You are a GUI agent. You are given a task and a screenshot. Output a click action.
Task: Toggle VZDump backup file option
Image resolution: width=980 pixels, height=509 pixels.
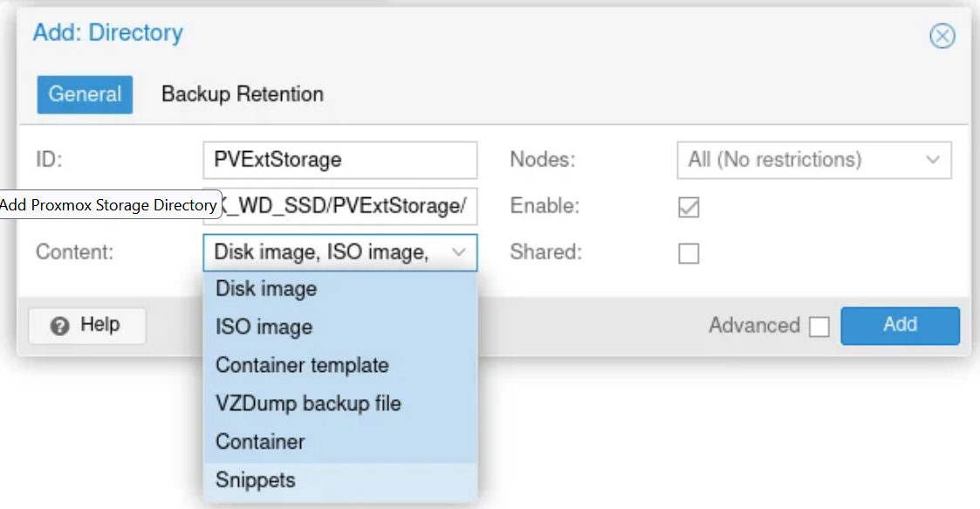(x=308, y=403)
